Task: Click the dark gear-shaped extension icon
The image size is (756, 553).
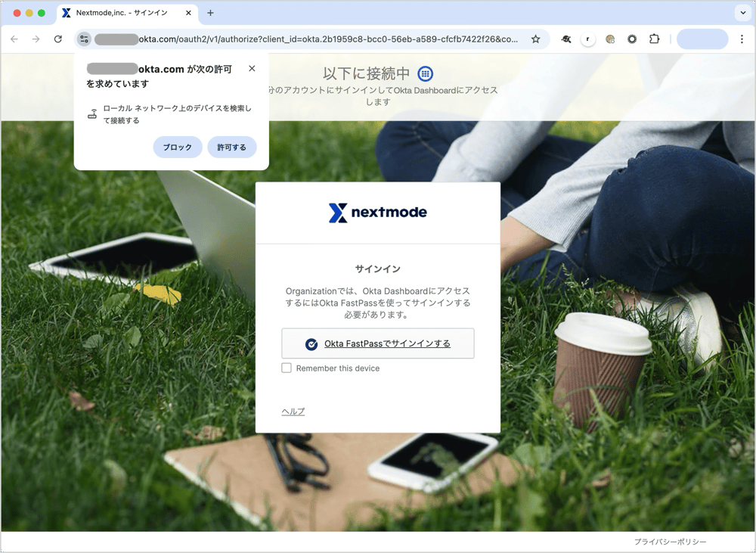Action: pyautogui.click(x=631, y=39)
